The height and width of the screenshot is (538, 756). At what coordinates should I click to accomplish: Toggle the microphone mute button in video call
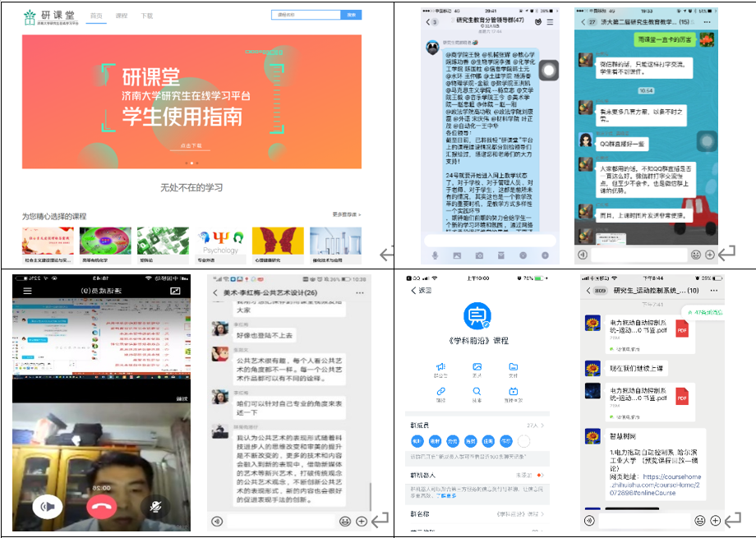click(156, 507)
